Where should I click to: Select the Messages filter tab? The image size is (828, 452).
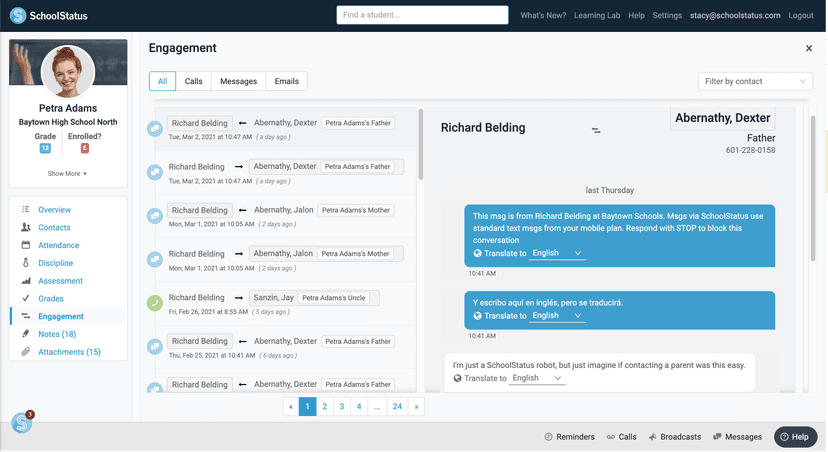click(238, 81)
